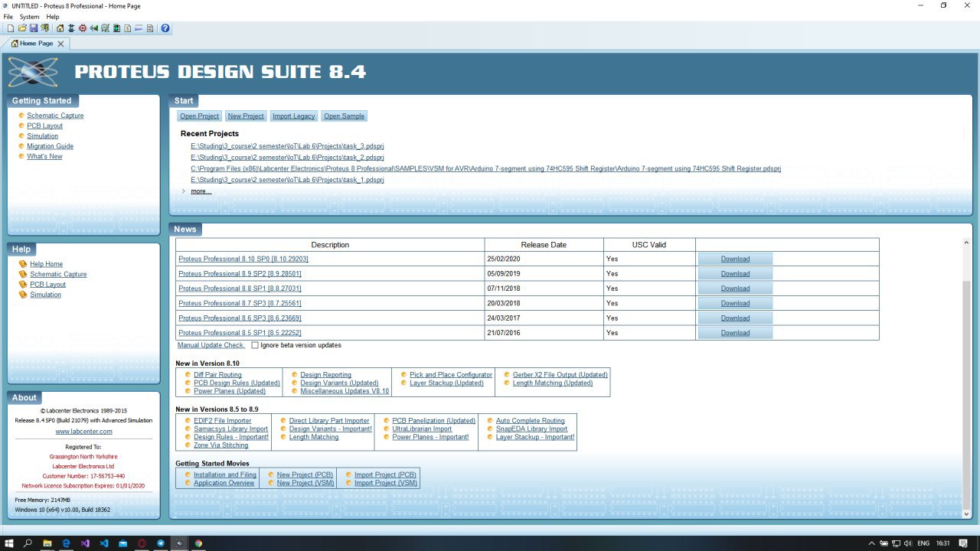Click the Import Legacy button
Screen dimensions: 980x551
click(x=293, y=116)
